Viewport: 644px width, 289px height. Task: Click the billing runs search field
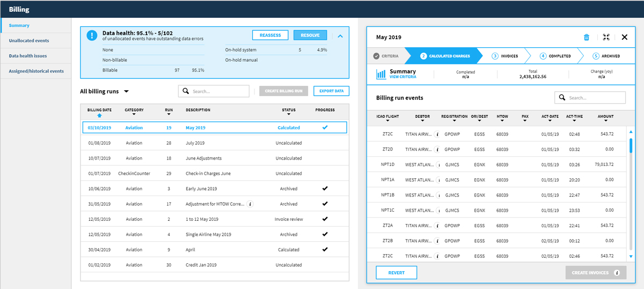[x=214, y=91]
